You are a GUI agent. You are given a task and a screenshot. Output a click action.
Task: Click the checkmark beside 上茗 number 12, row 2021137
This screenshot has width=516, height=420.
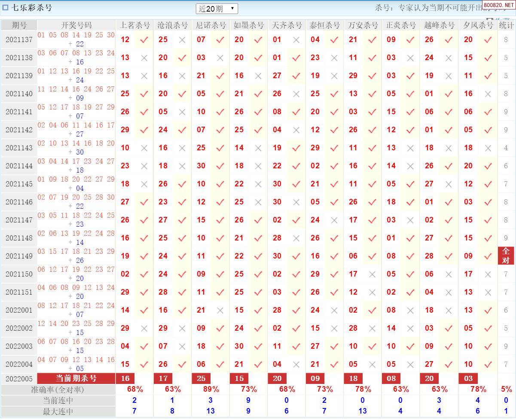pos(144,40)
